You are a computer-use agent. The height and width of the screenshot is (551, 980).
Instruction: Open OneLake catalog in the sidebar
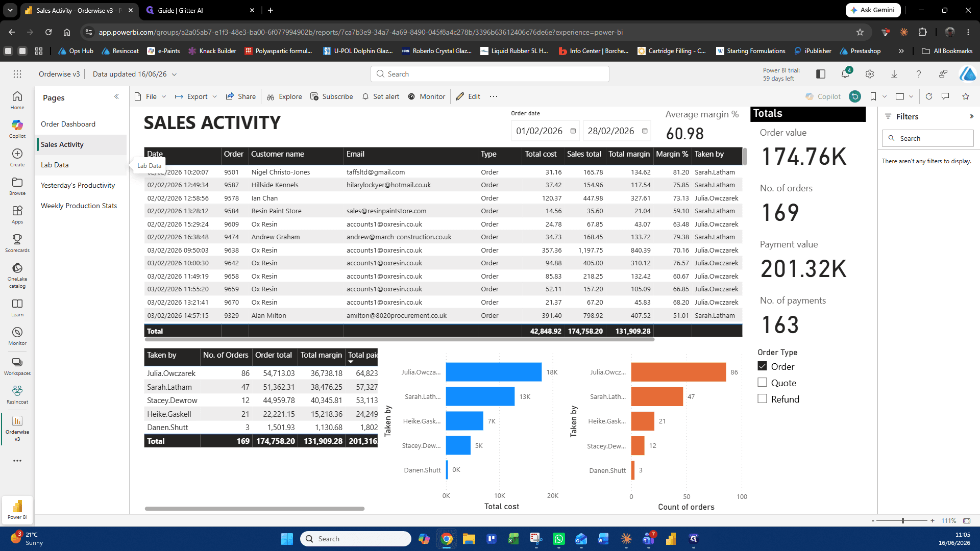pyautogui.click(x=17, y=275)
